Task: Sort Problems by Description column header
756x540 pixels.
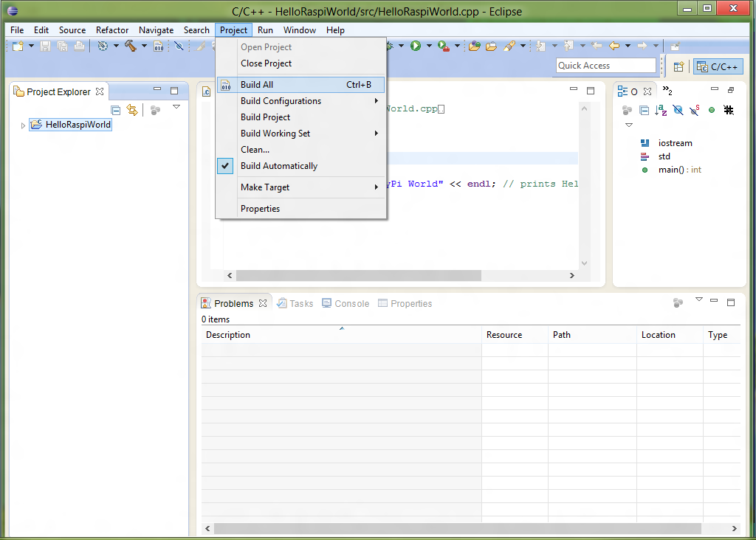Action: [341, 335]
